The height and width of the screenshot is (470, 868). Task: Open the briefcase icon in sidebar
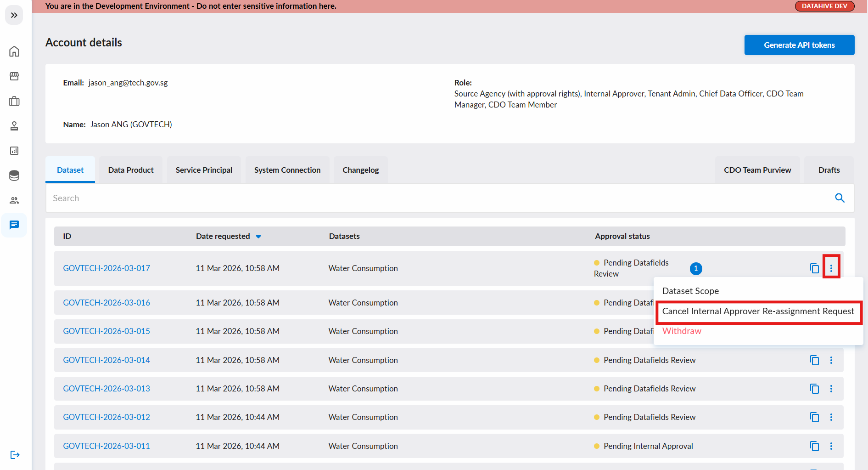[x=14, y=101]
